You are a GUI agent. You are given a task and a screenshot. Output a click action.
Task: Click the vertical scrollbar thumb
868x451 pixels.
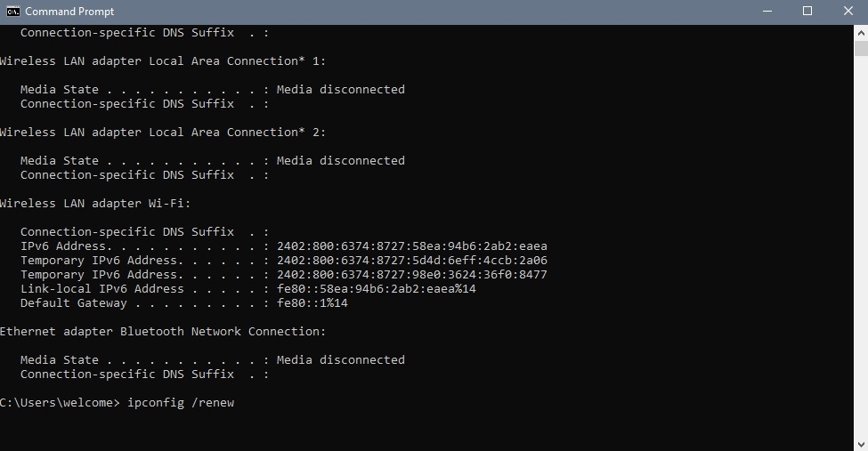coord(861,48)
